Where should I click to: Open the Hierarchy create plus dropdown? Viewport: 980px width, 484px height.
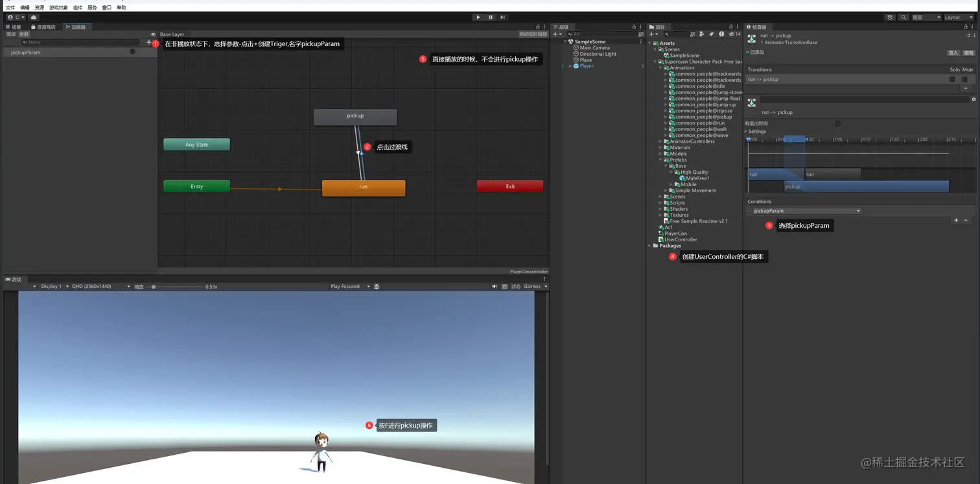(x=557, y=34)
